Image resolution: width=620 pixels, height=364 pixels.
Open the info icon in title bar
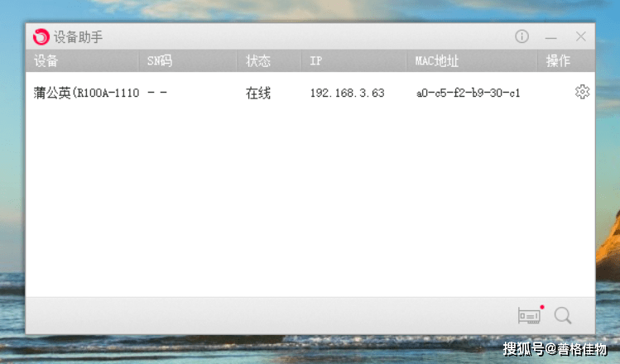[x=521, y=36]
